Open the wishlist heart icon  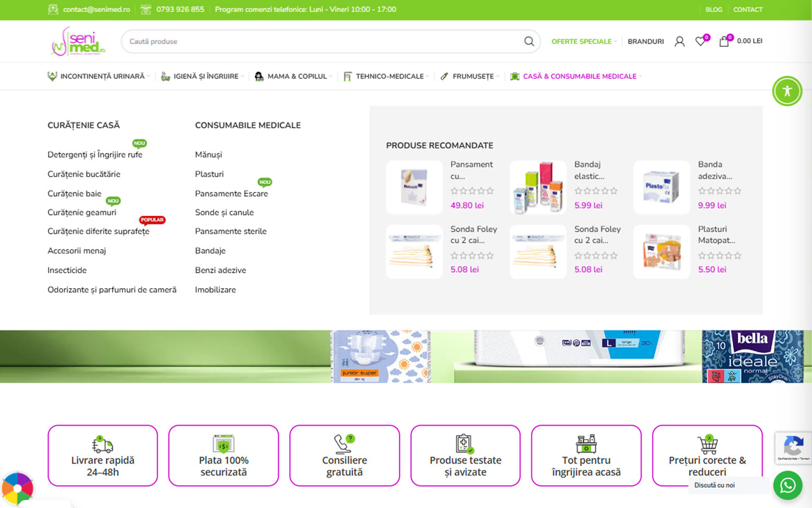click(x=701, y=41)
